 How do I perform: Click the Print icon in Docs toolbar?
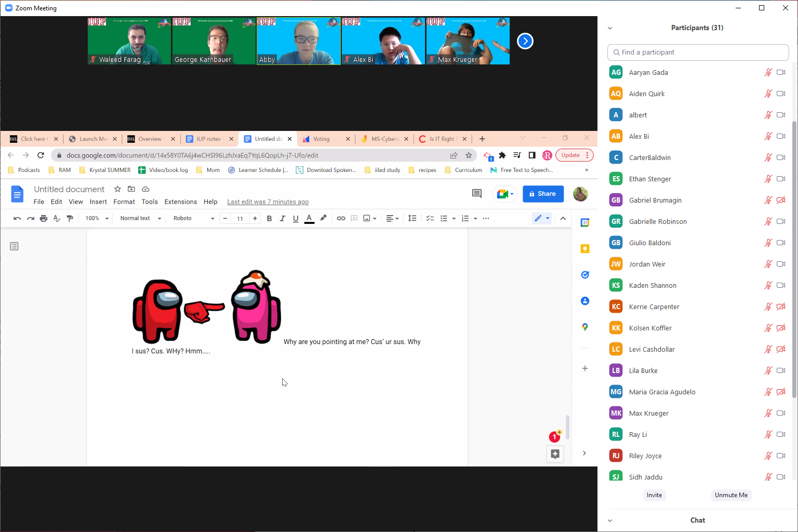click(44, 219)
